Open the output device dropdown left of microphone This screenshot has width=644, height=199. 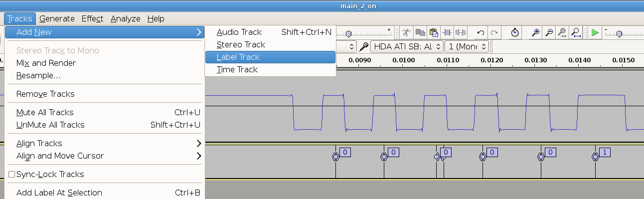[347, 46]
